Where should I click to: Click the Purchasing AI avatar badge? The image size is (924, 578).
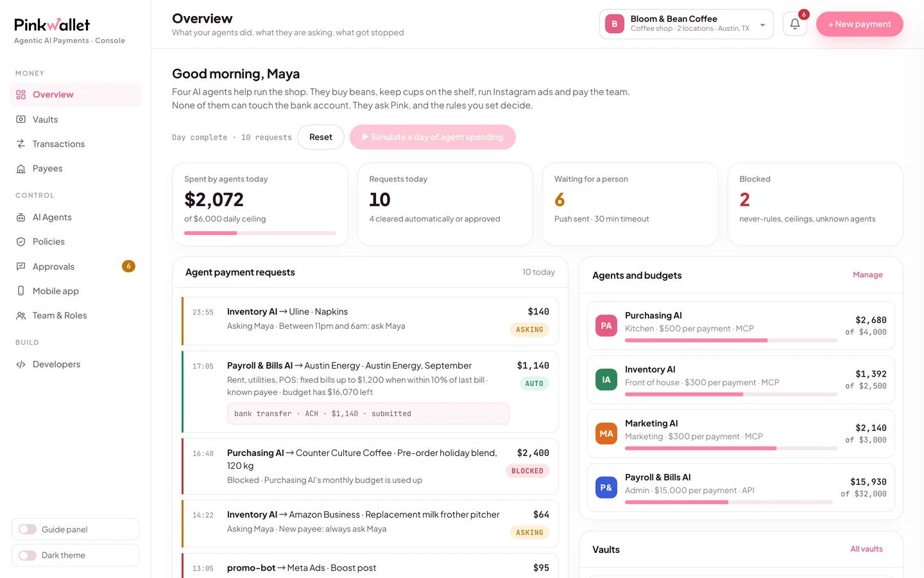point(606,326)
